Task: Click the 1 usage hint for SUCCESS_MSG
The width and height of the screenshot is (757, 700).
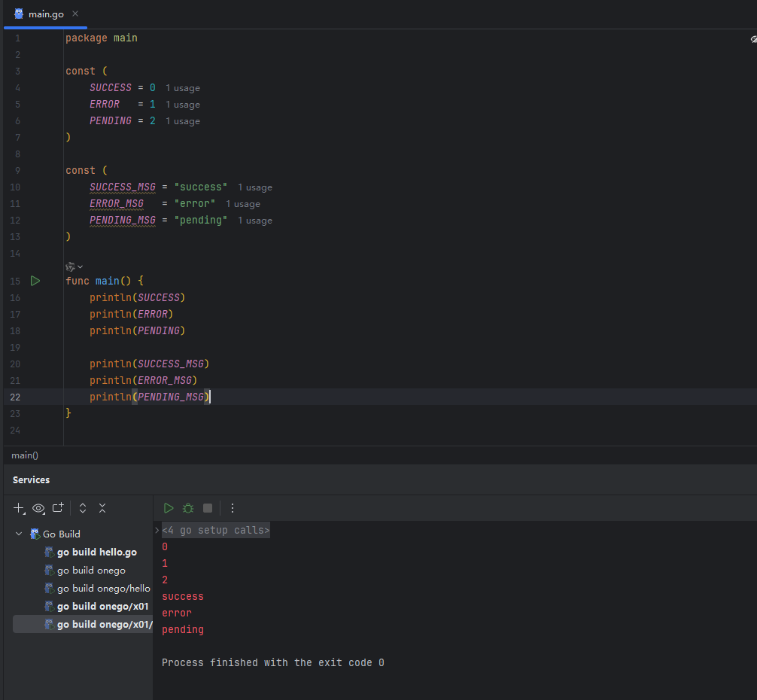Action: pos(255,187)
